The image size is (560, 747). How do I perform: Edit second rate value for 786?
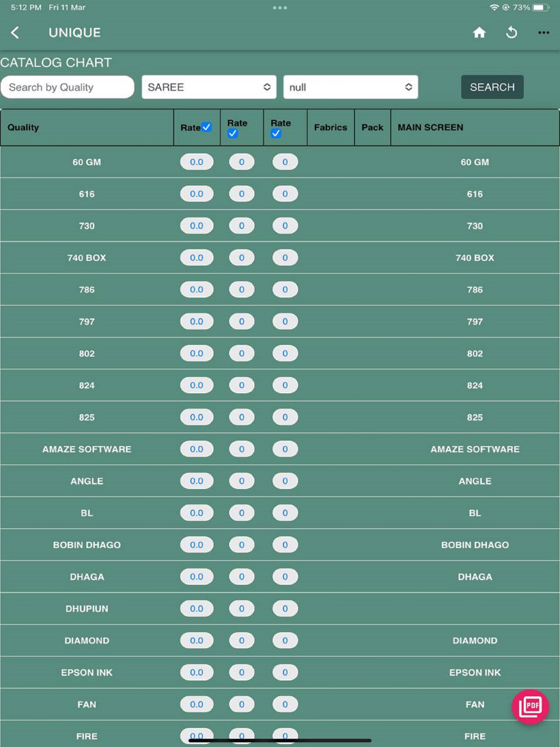[x=242, y=290]
